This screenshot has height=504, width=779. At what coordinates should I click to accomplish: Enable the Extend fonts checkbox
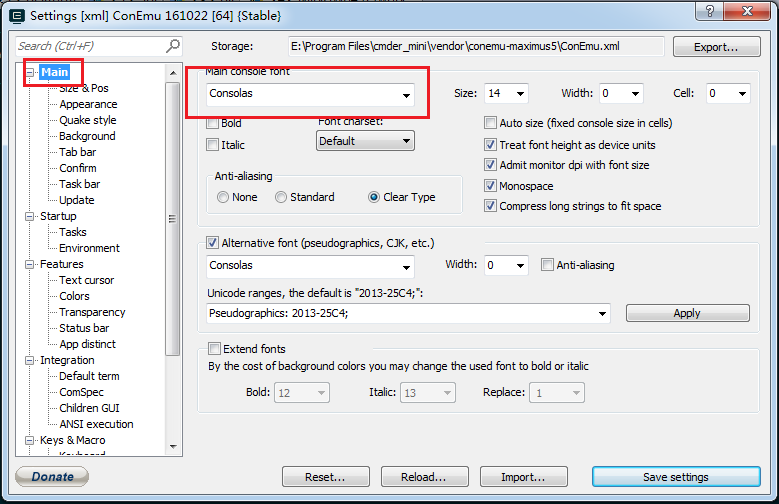click(x=213, y=349)
